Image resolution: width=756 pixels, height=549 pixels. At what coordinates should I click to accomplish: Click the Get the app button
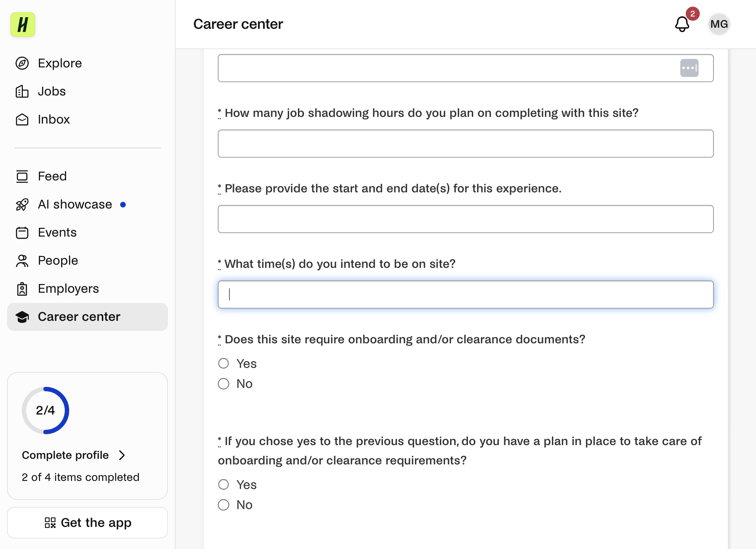[87, 523]
